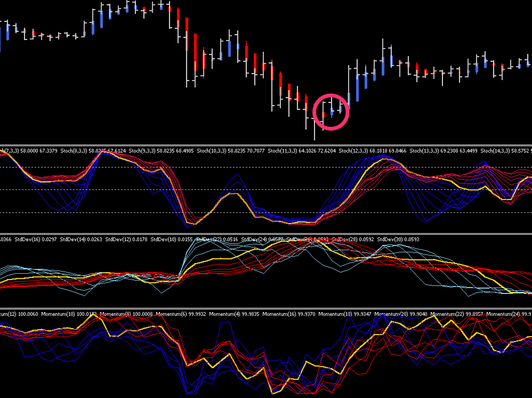Click the StdDev(16) label
Viewport: 532px width, 398px height.
[27, 239]
